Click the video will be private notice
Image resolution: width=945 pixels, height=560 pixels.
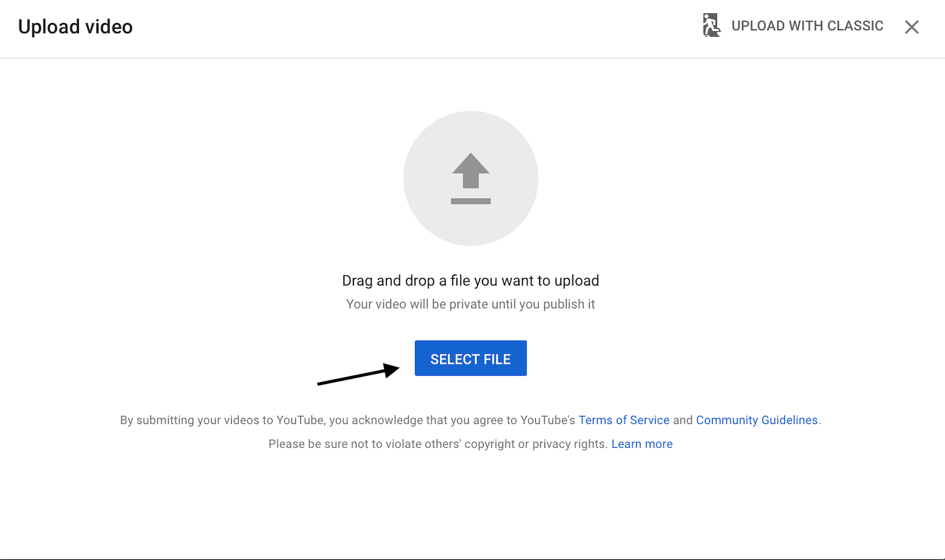tap(470, 304)
